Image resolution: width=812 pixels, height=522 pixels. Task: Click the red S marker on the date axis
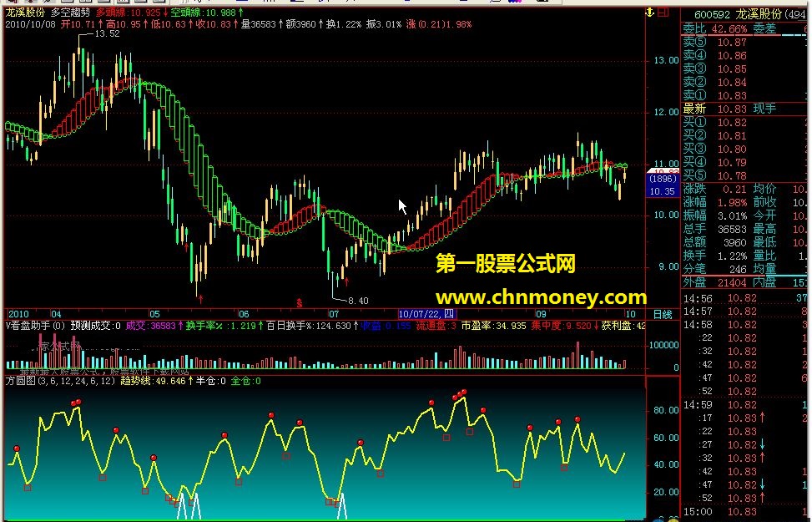point(300,302)
